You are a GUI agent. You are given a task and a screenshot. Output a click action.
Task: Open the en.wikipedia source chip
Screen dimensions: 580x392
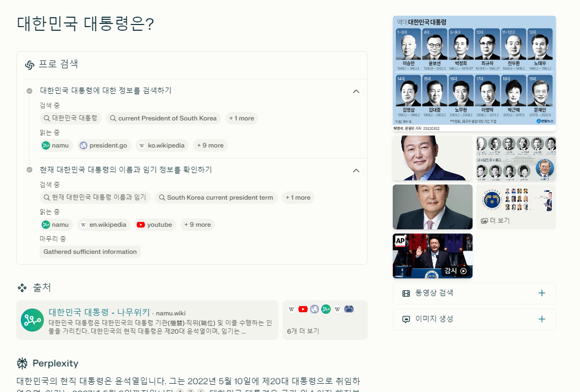[104, 225]
